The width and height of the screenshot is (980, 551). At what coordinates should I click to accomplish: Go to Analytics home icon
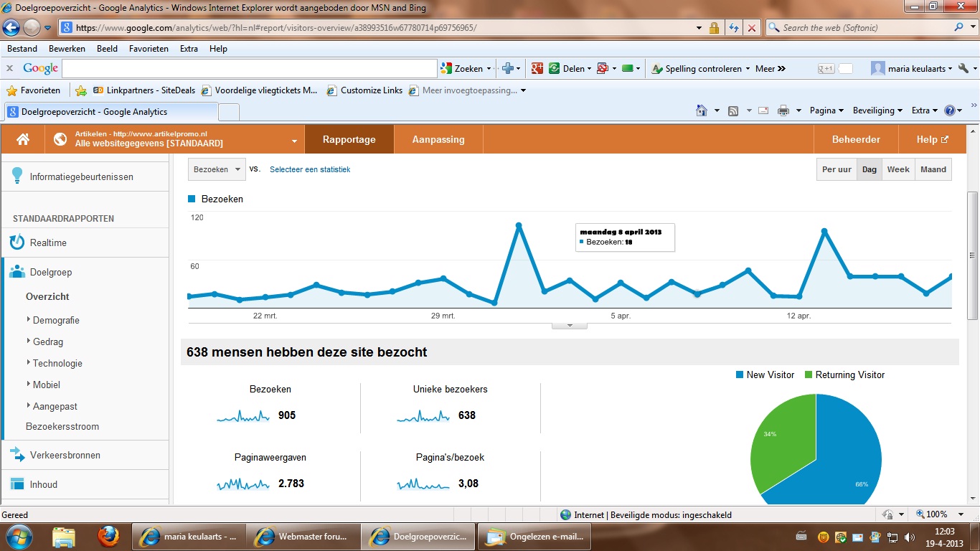23,140
